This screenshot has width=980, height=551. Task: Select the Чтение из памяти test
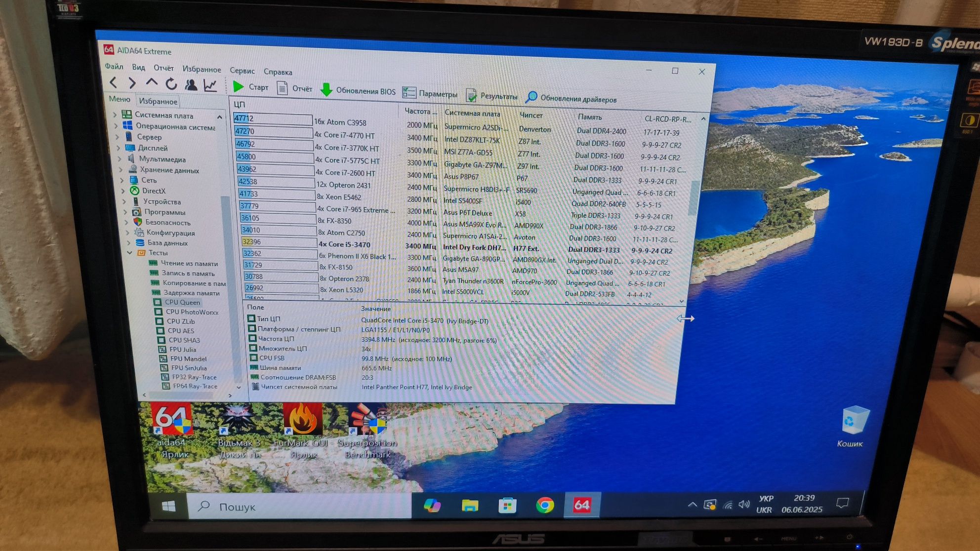coord(189,263)
